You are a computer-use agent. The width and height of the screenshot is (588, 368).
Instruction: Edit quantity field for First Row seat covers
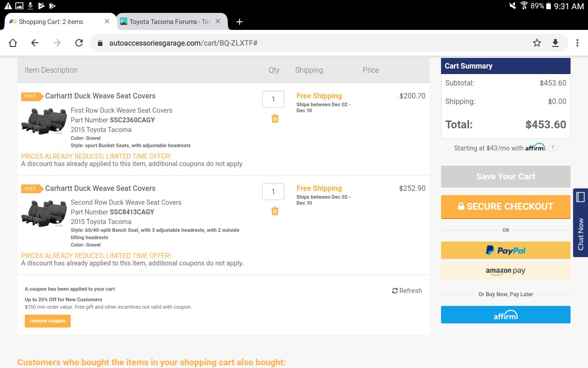pyautogui.click(x=273, y=99)
